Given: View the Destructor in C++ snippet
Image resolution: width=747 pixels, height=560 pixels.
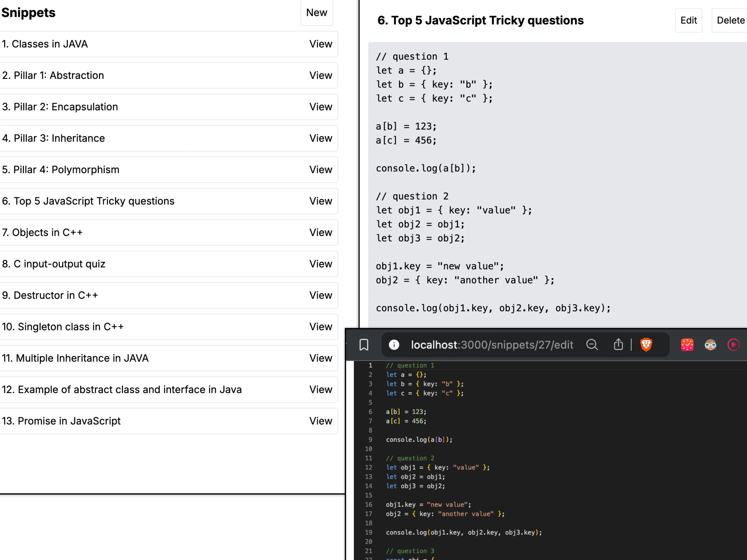Looking at the screenshot, I should click(320, 295).
